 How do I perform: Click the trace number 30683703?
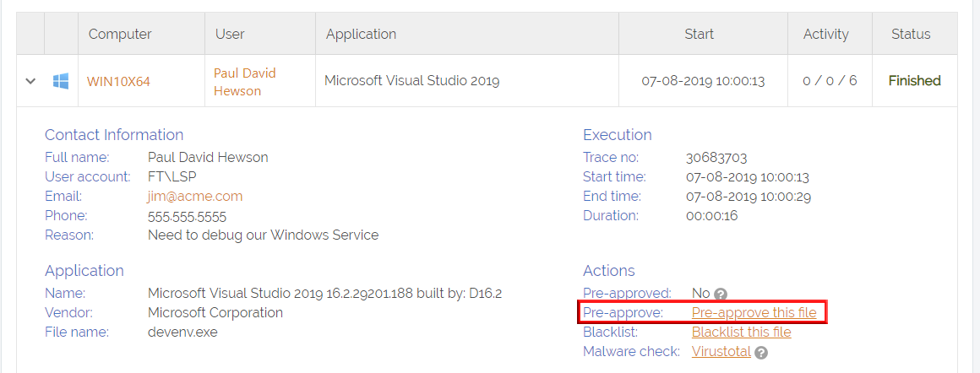(x=716, y=158)
